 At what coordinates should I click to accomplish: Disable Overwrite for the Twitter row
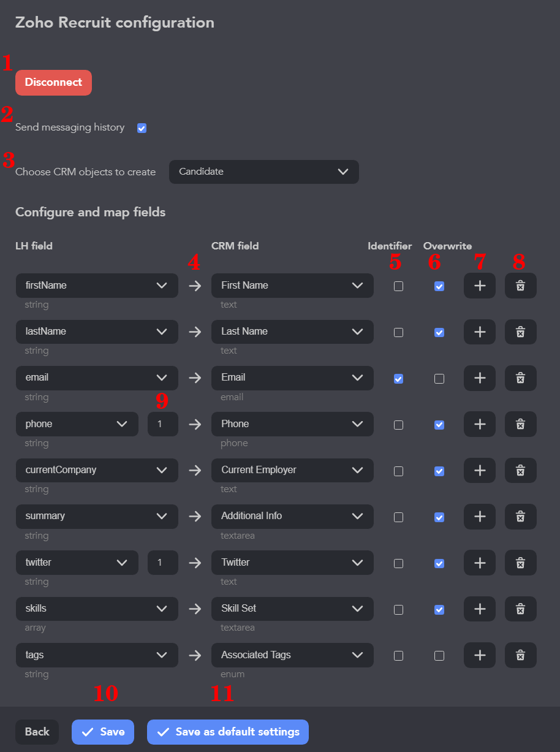[x=439, y=563]
